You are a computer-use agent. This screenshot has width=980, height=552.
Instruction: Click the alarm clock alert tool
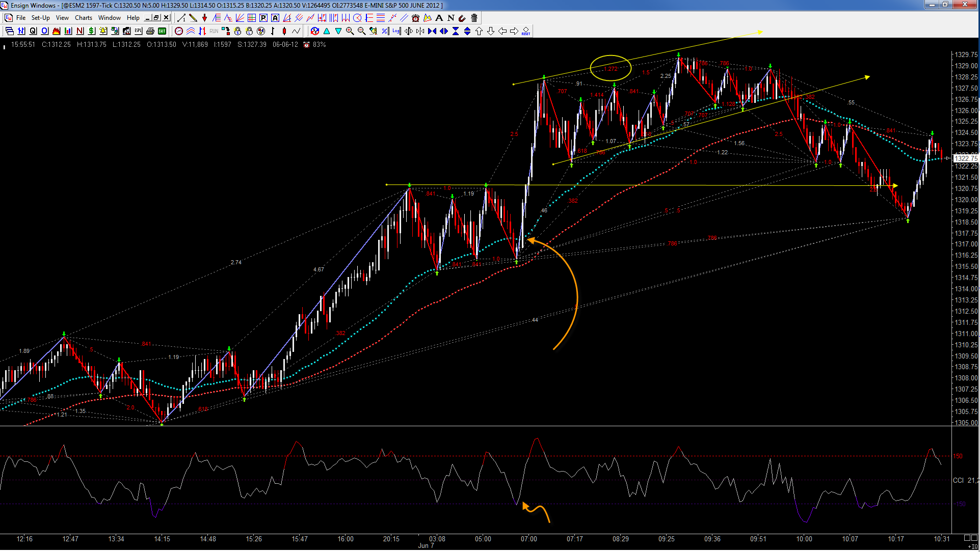tap(416, 18)
